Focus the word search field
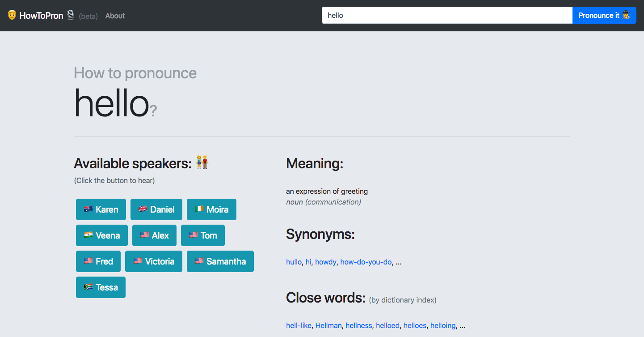The height and width of the screenshot is (337, 644). coord(447,15)
